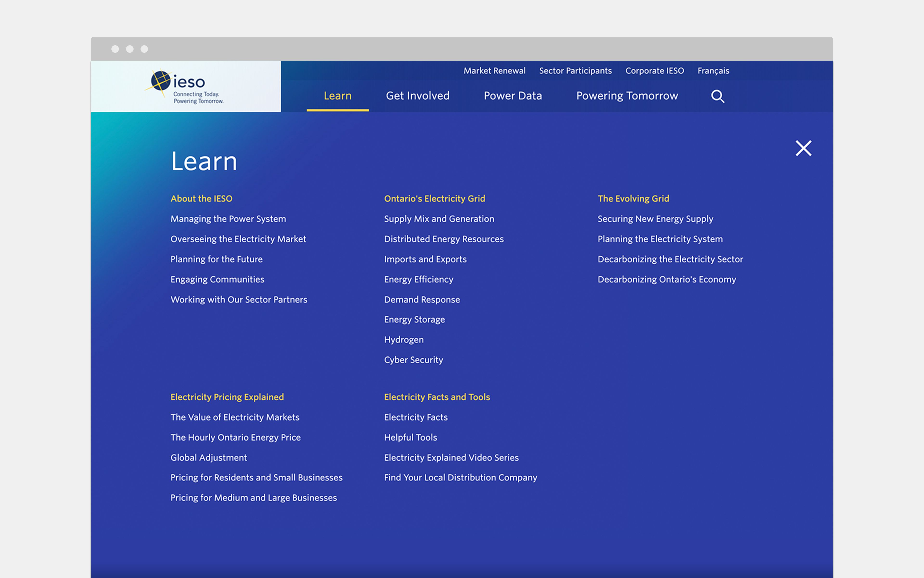The width and height of the screenshot is (924, 578).
Task: Open Find Your Local Distribution Company
Action: pos(461,478)
